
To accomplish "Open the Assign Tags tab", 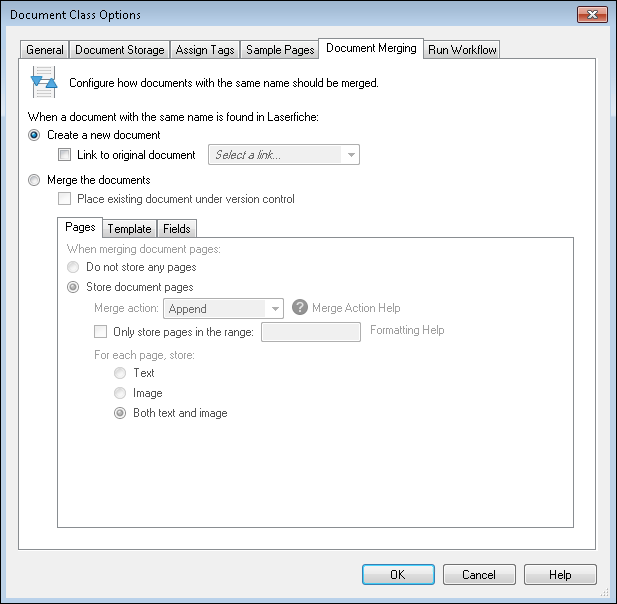I will click(205, 50).
